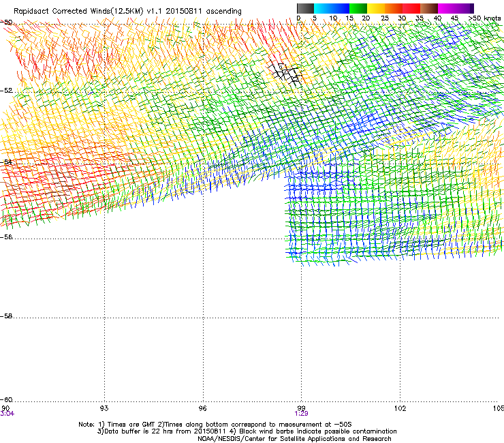The image size is (504, 443).
Task: Select the '-54' latitude axis label
Action: (6, 162)
